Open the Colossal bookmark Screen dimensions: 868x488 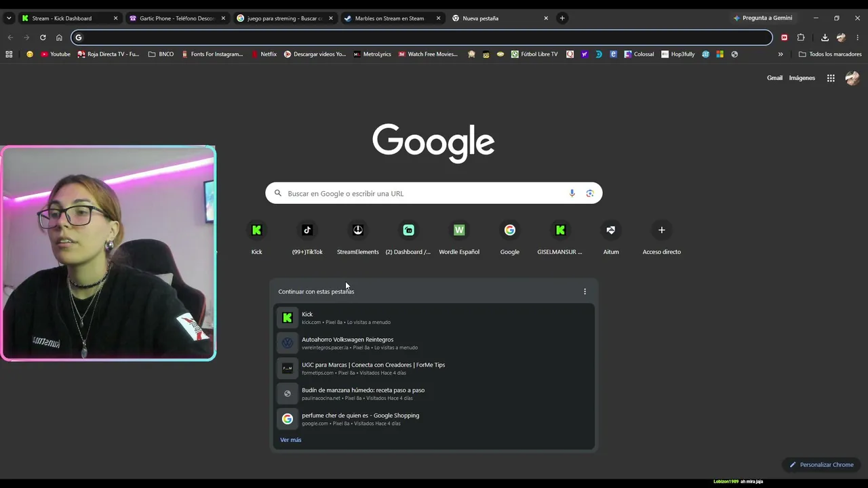(x=639, y=54)
